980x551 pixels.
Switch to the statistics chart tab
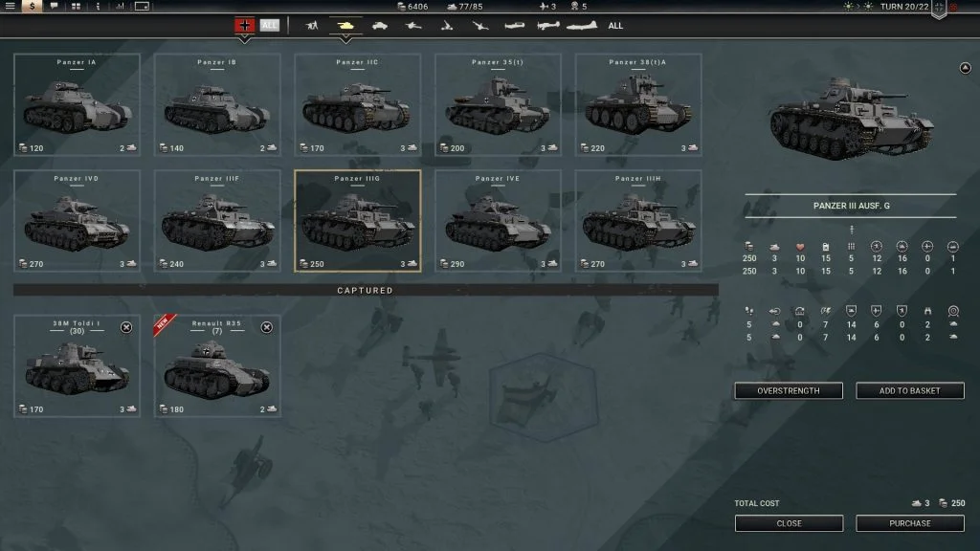(x=119, y=7)
